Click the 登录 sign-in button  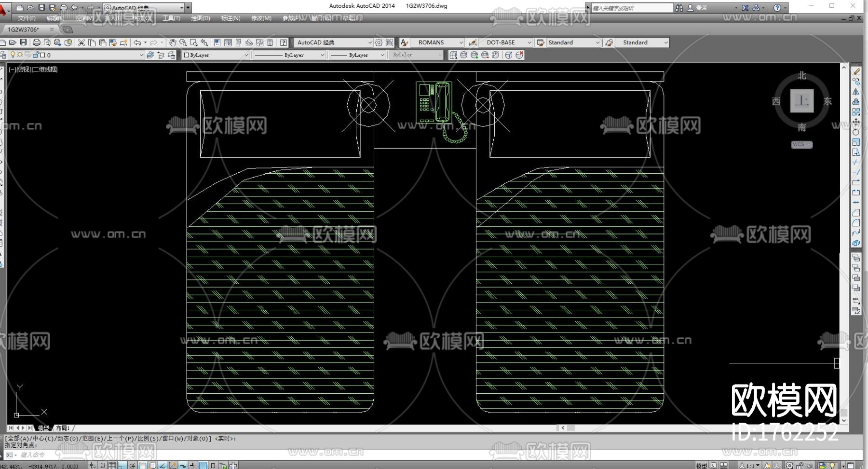pos(697,8)
